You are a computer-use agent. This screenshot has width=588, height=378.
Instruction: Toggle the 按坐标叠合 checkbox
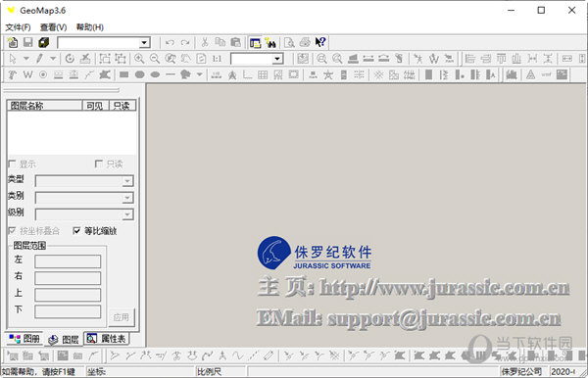[12, 231]
